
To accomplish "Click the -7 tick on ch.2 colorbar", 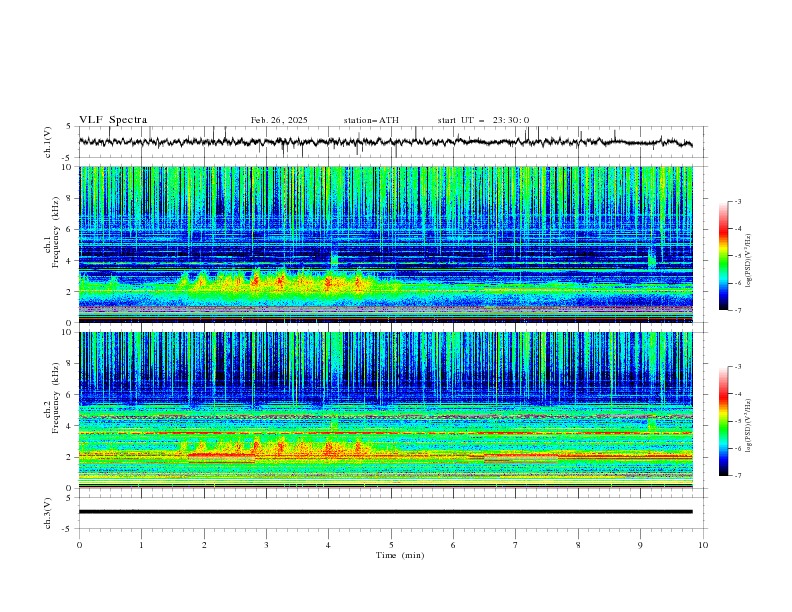I will (737, 476).
